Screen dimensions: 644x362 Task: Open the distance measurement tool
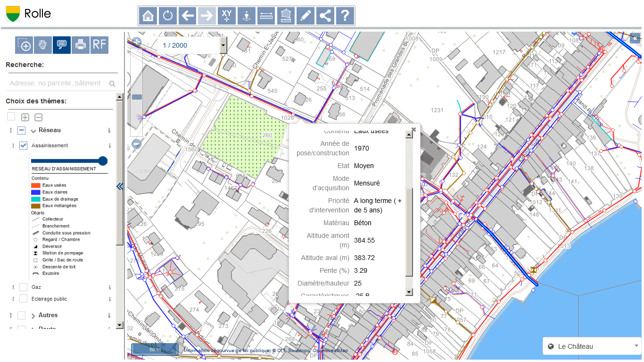[x=266, y=16]
